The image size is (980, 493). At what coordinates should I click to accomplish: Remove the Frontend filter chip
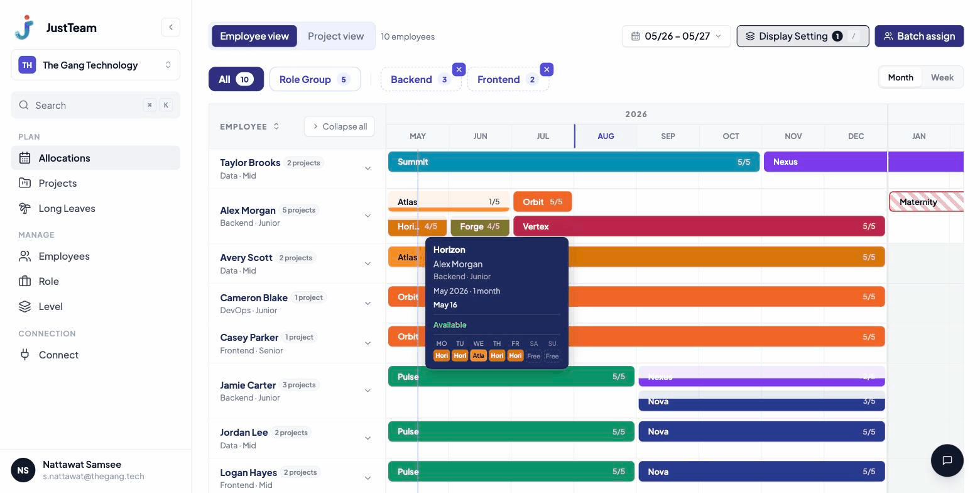[547, 69]
